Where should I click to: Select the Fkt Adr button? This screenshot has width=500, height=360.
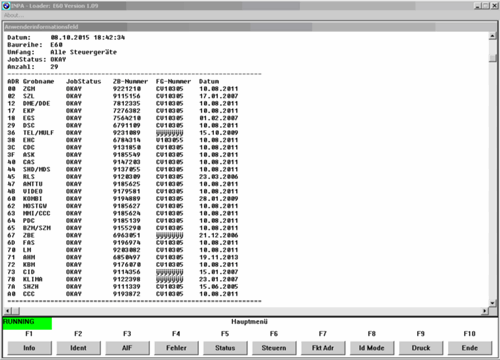(323, 348)
